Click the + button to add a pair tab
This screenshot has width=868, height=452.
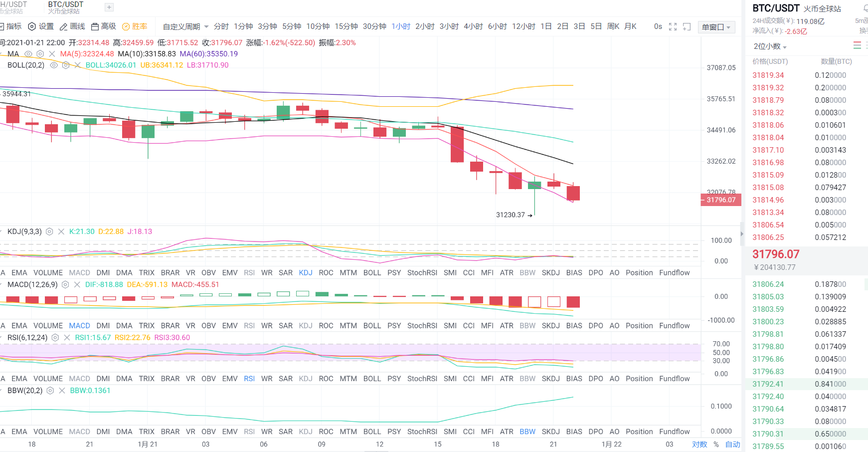point(109,7)
